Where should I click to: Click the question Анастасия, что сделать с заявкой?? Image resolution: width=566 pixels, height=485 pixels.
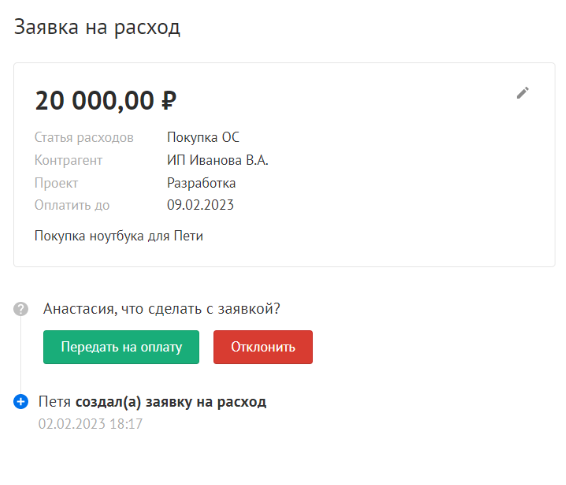pyautogui.click(x=161, y=309)
